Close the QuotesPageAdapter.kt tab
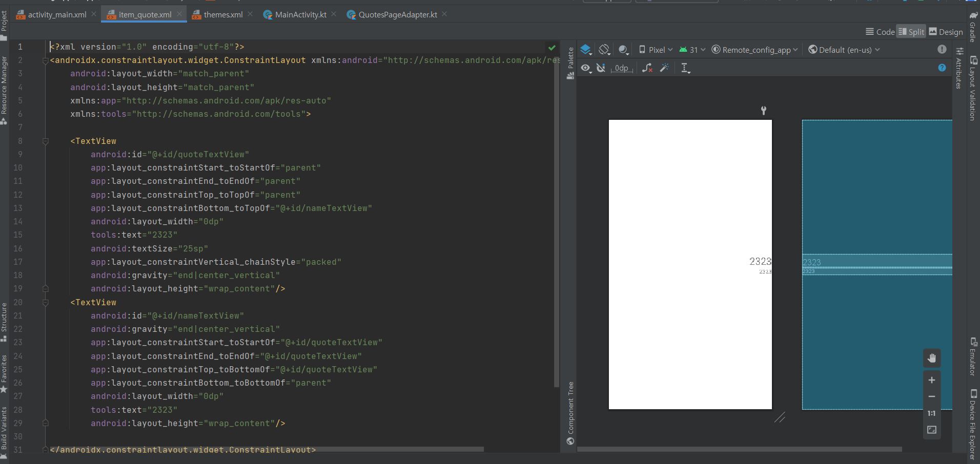The image size is (980, 464). 444,14
